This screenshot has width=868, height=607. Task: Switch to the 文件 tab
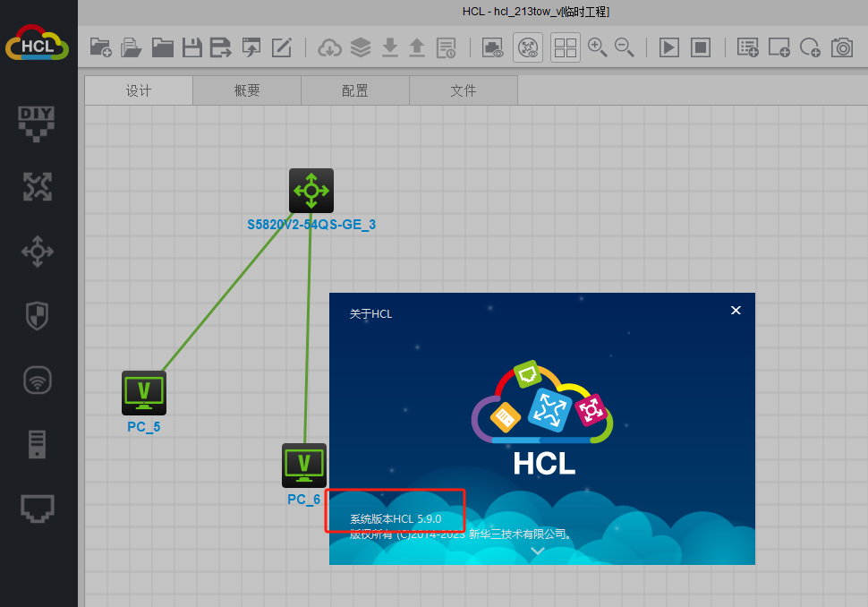(x=464, y=90)
